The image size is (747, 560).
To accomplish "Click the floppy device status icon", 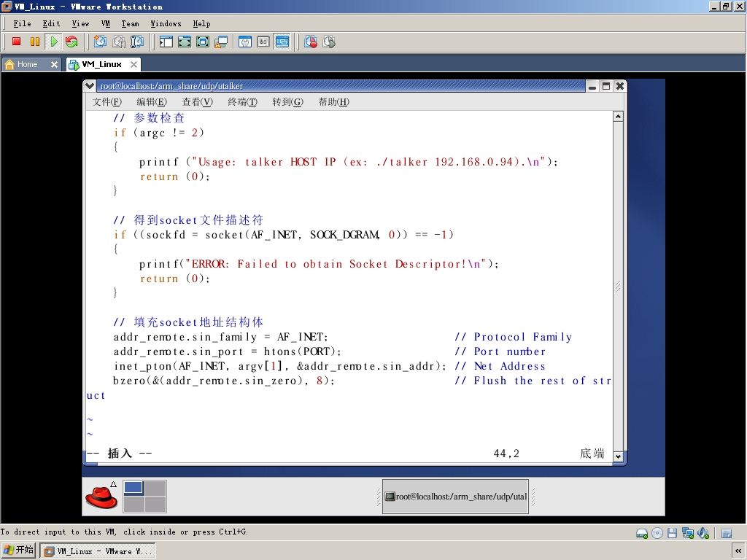I will (672, 533).
